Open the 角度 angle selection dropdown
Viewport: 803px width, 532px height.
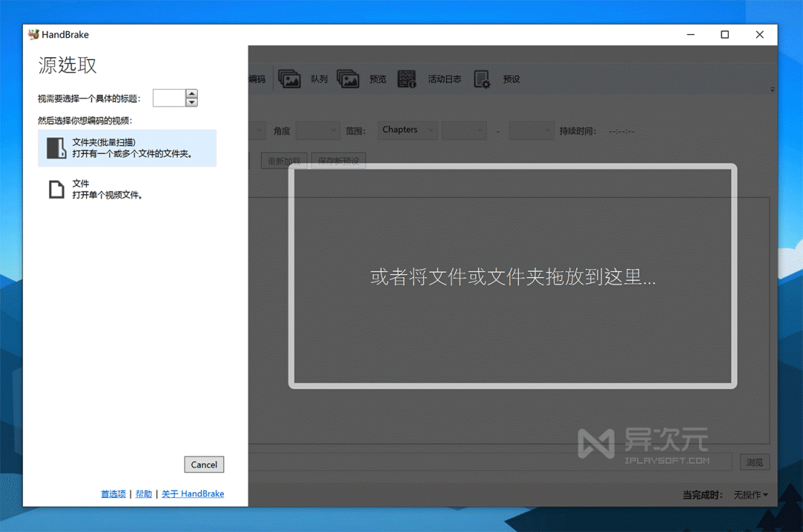click(x=317, y=129)
